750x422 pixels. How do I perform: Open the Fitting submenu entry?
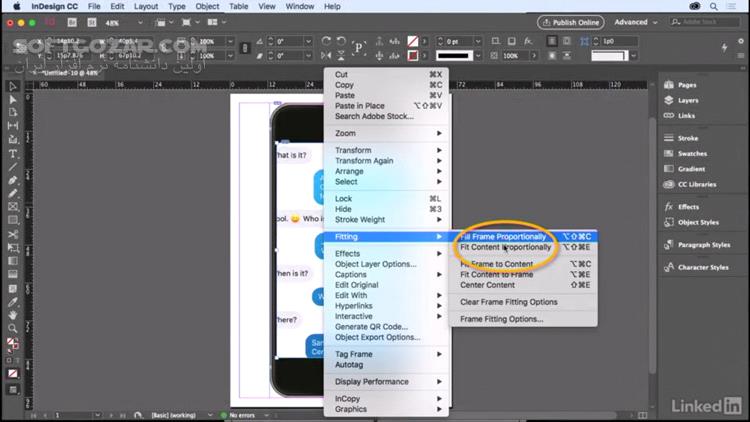(x=386, y=236)
